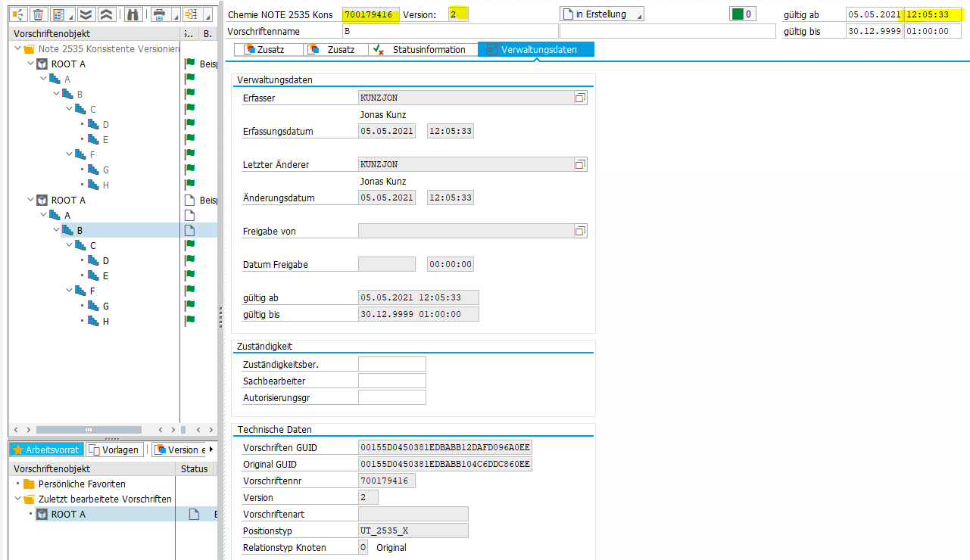Select the Verwaltungsdaten tab
970x560 pixels.
[x=538, y=49]
